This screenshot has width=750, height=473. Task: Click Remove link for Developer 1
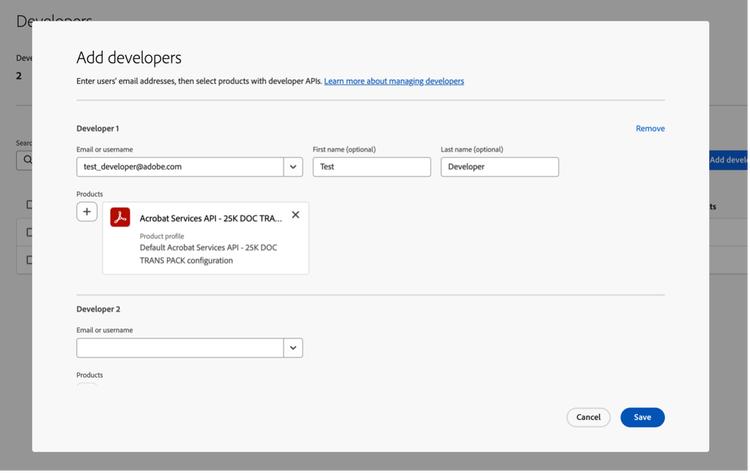tap(651, 129)
